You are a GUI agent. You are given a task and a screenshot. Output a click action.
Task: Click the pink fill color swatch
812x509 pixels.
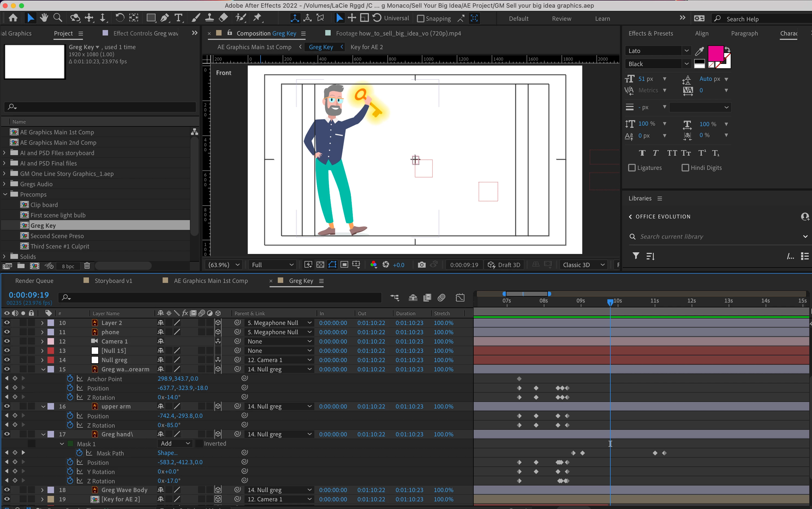715,53
